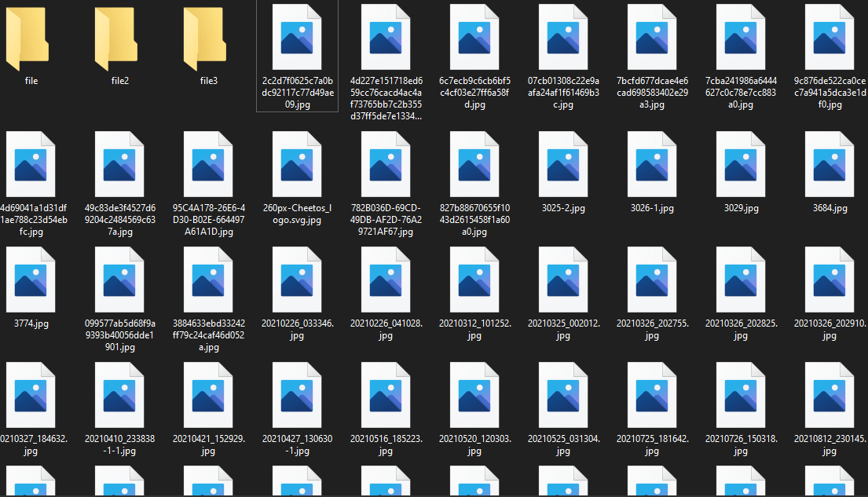Select the 3029.jpg file icon

[x=741, y=164]
